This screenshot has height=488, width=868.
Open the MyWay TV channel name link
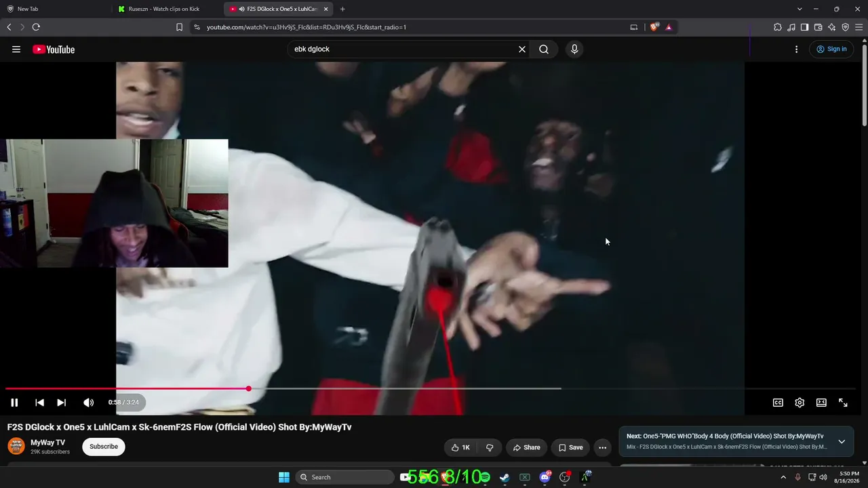(47, 443)
